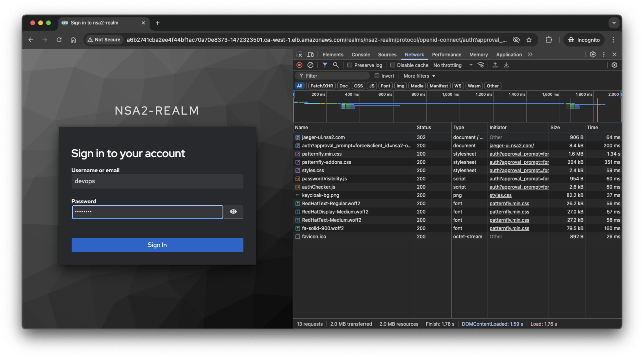Viewport: 644px width, 358px height.
Task: Export HAR file download icon
Action: (x=506, y=65)
